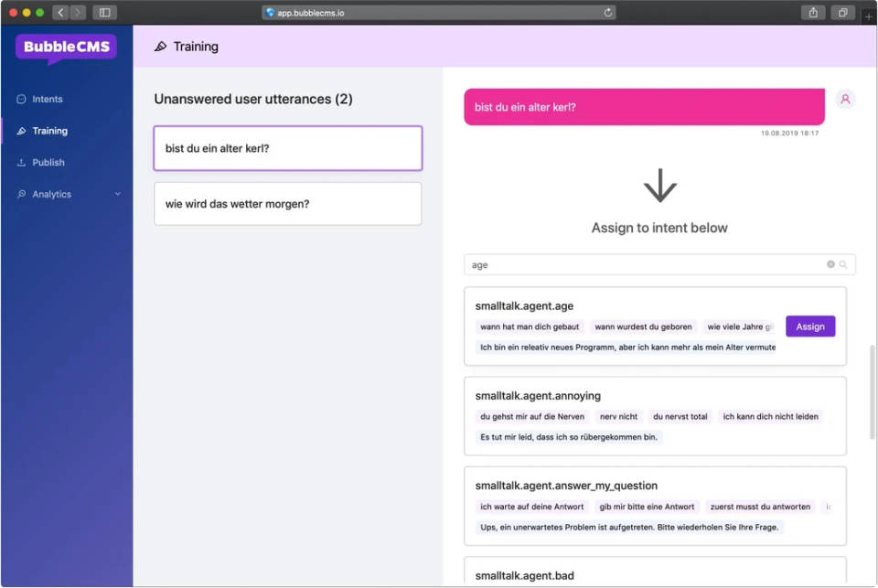
Task: Select utterance 'bist du ein alter kerl?'
Action: 287,148
